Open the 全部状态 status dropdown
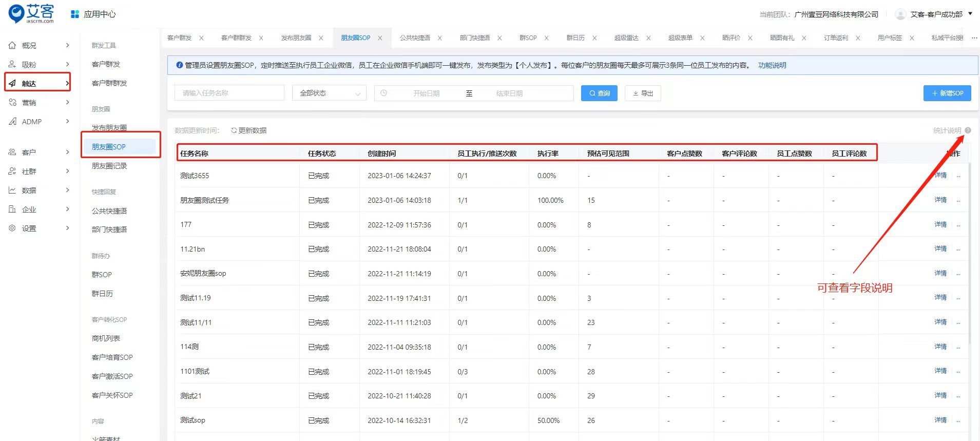980x441 pixels. coord(329,93)
